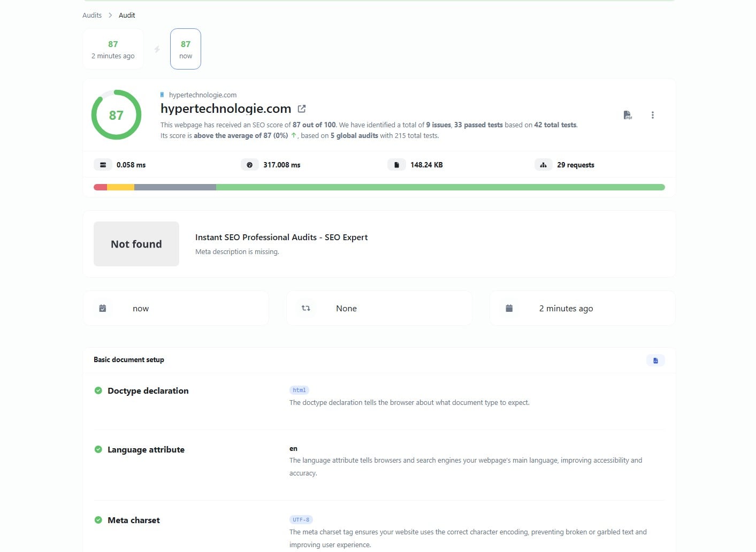
Task: Click the TTFB icon beside 0.058 ms
Action: tap(103, 164)
